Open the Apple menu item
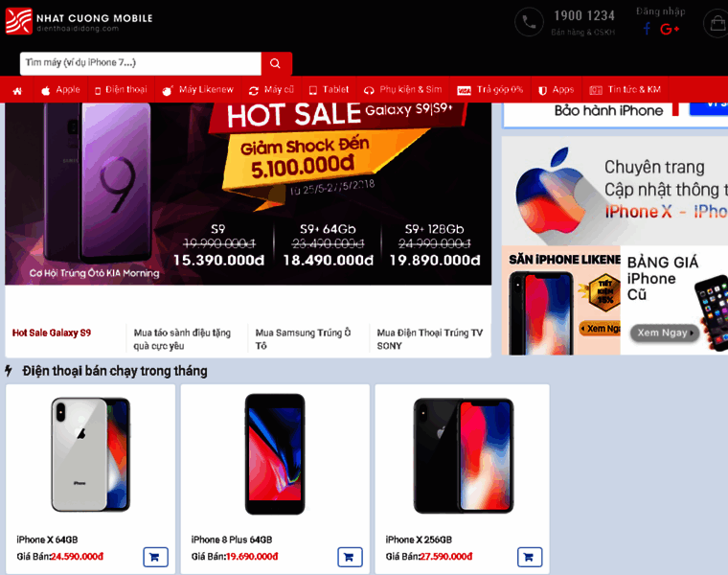 [x=60, y=90]
